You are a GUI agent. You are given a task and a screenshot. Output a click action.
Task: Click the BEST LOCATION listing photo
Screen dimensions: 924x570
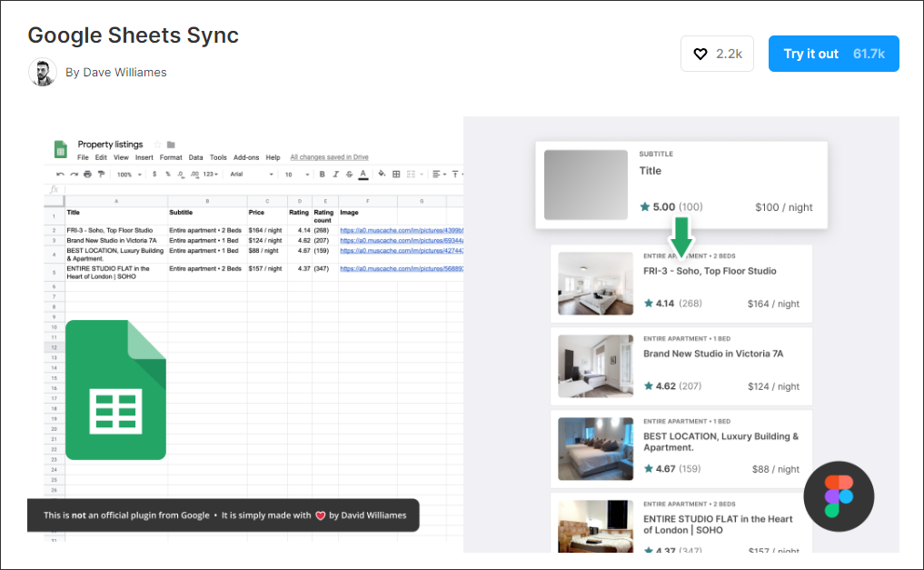596,448
